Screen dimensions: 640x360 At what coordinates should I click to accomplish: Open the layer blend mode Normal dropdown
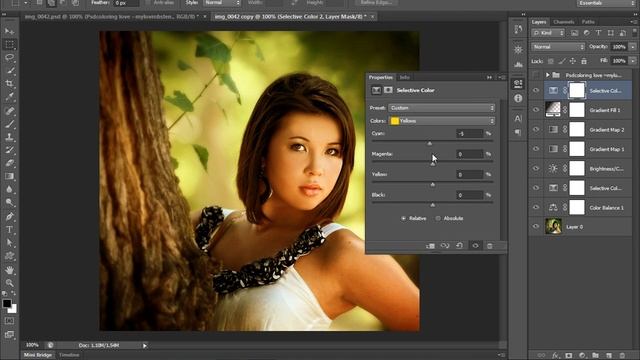point(558,47)
